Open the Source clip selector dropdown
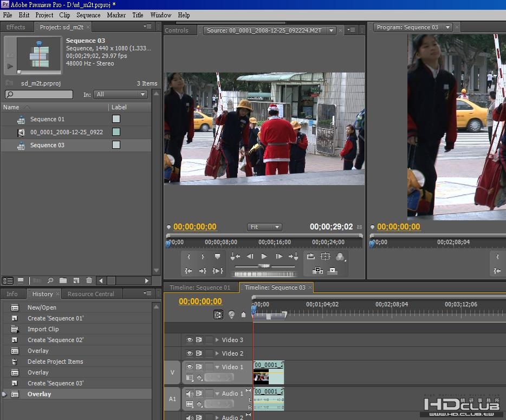The image size is (506, 420). (x=331, y=30)
